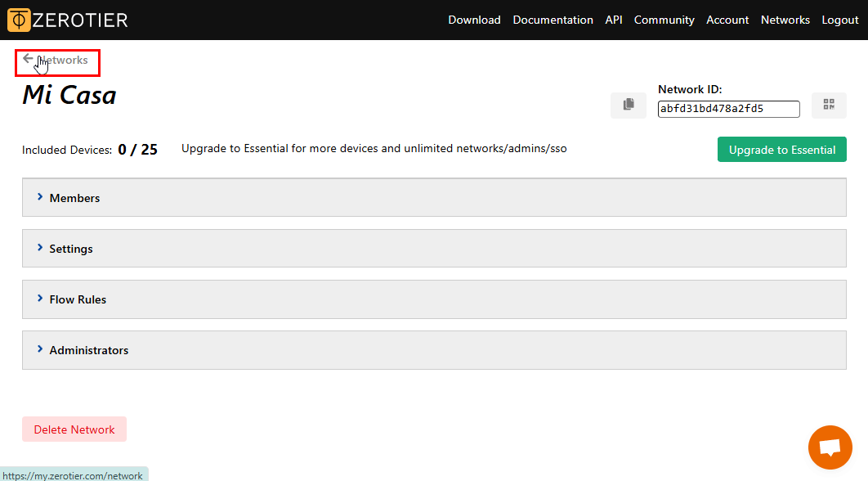Show the network QR code

829,105
